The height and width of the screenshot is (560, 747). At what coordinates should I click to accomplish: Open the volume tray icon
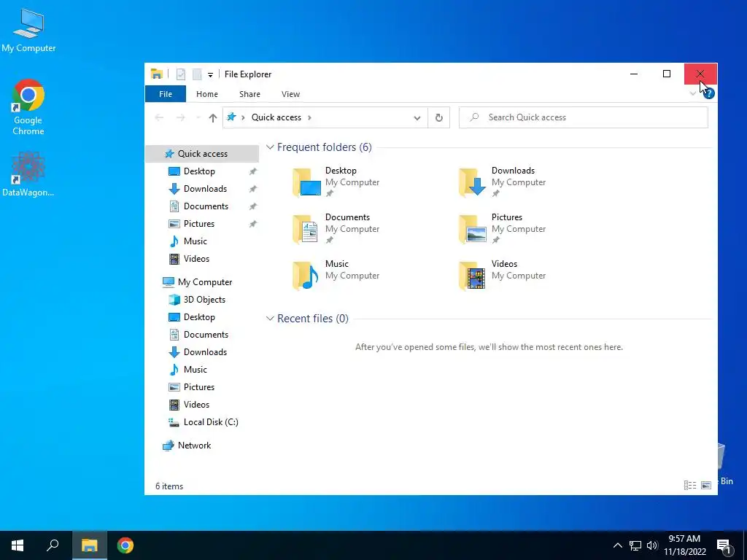coord(652,545)
